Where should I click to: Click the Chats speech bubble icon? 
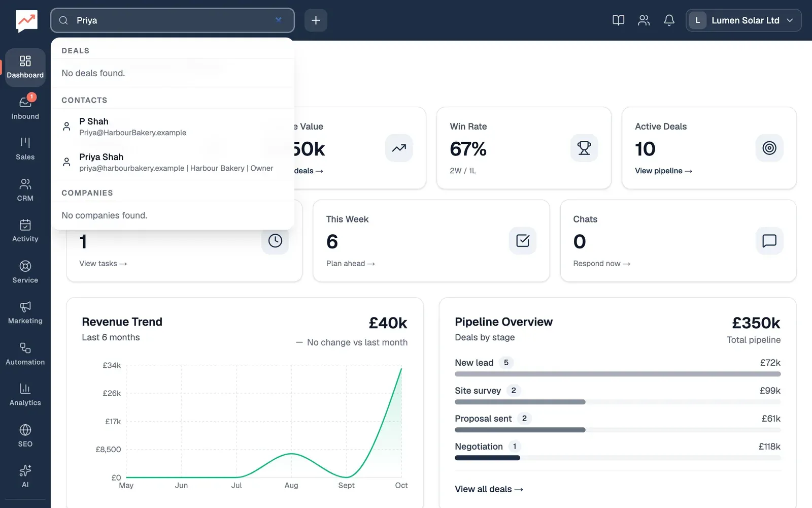coord(769,240)
